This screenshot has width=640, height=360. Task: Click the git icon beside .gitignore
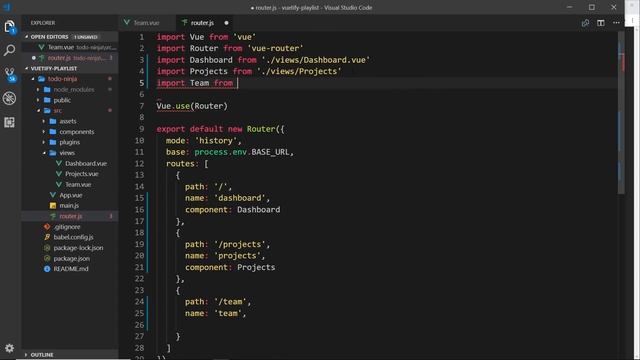coord(47,227)
